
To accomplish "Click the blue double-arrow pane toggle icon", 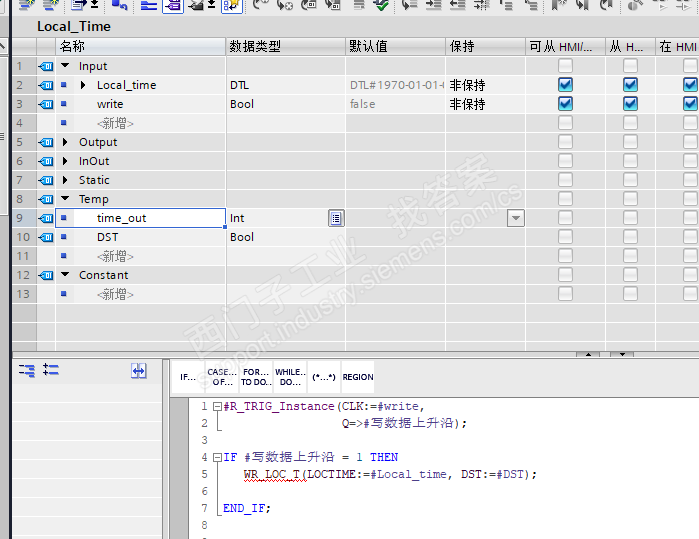I will pos(139,370).
